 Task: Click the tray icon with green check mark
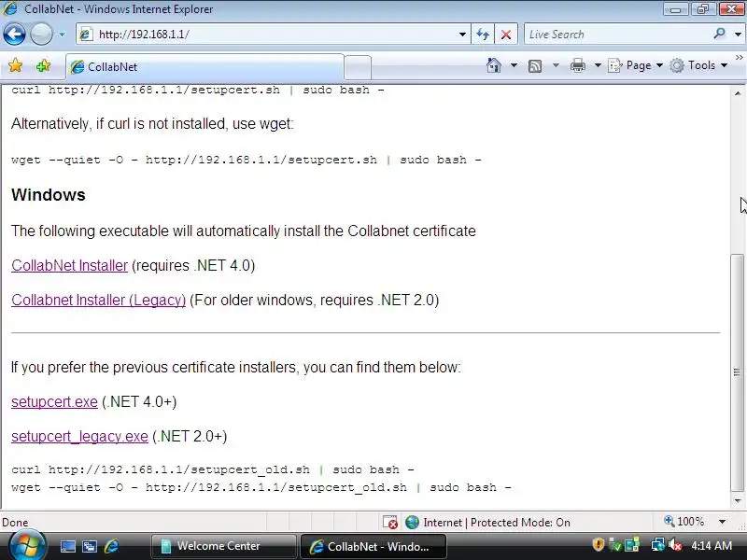(x=615, y=545)
